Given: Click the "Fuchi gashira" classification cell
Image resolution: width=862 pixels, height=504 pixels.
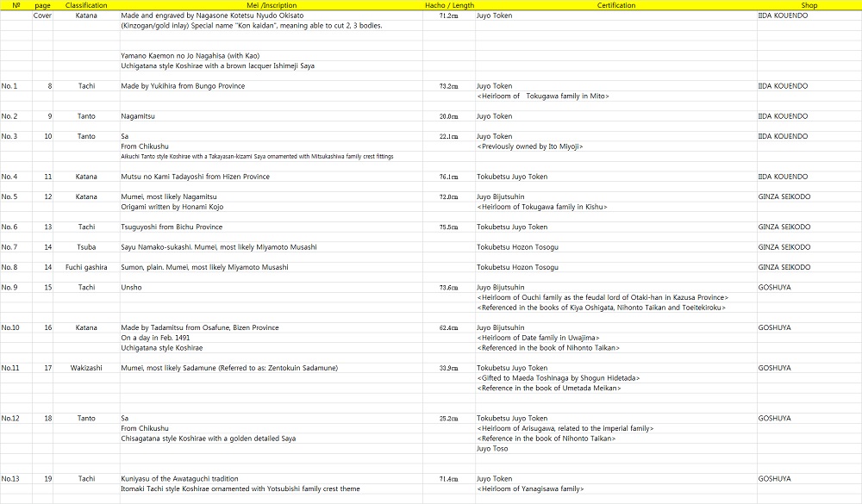Looking at the screenshot, I should pyautogui.click(x=86, y=267).
